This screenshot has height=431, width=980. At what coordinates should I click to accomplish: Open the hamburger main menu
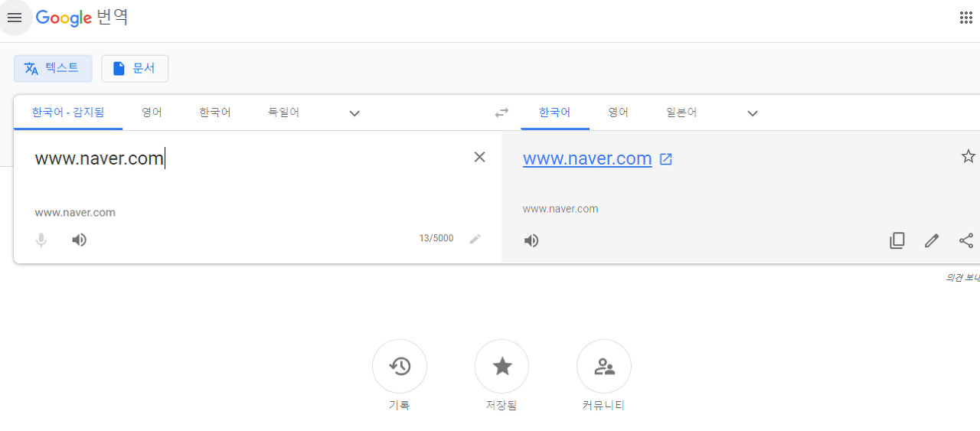coord(15,18)
